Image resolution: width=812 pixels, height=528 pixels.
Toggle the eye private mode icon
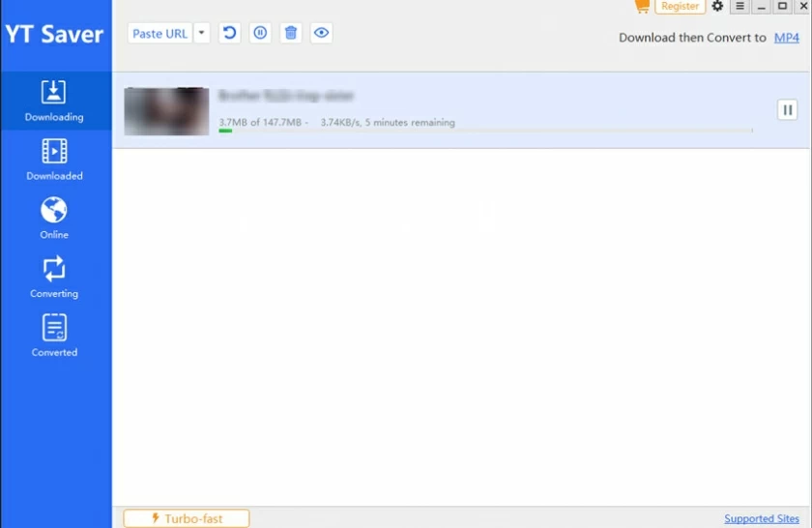(x=322, y=33)
